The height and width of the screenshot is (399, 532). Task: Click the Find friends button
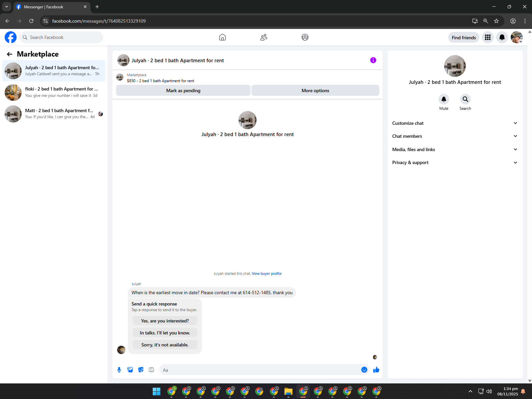tap(464, 38)
